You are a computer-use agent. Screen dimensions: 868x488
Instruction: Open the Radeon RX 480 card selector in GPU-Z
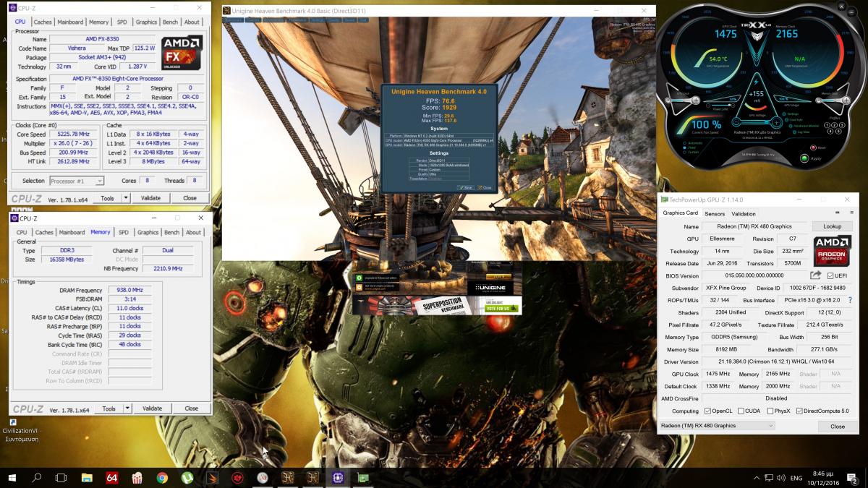click(x=717, y=426)
